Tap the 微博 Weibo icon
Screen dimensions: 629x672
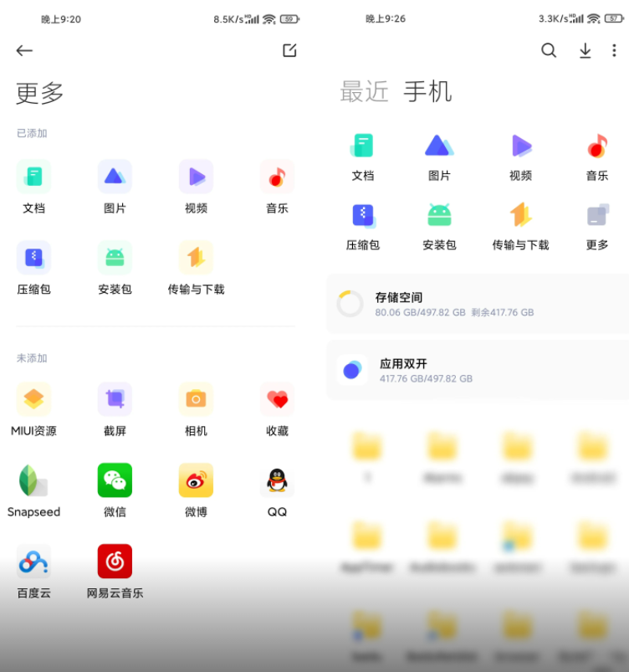(196, 480)
